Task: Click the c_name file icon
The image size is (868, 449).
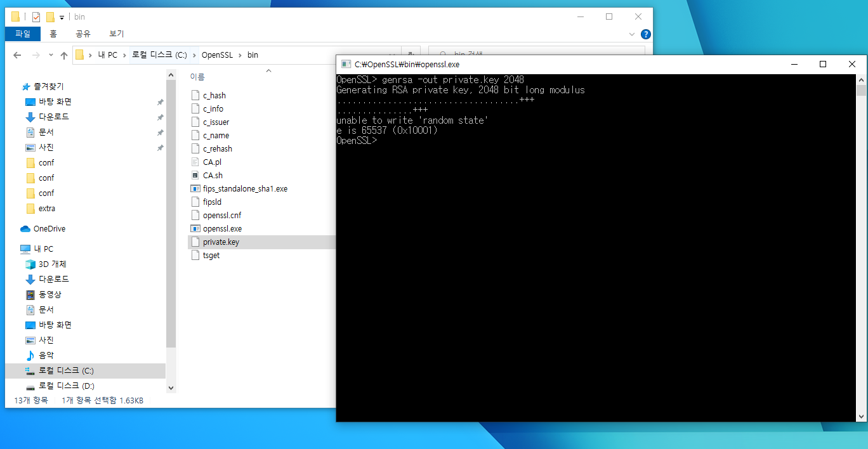Action: pyautogui.click(x=195, y=135)
